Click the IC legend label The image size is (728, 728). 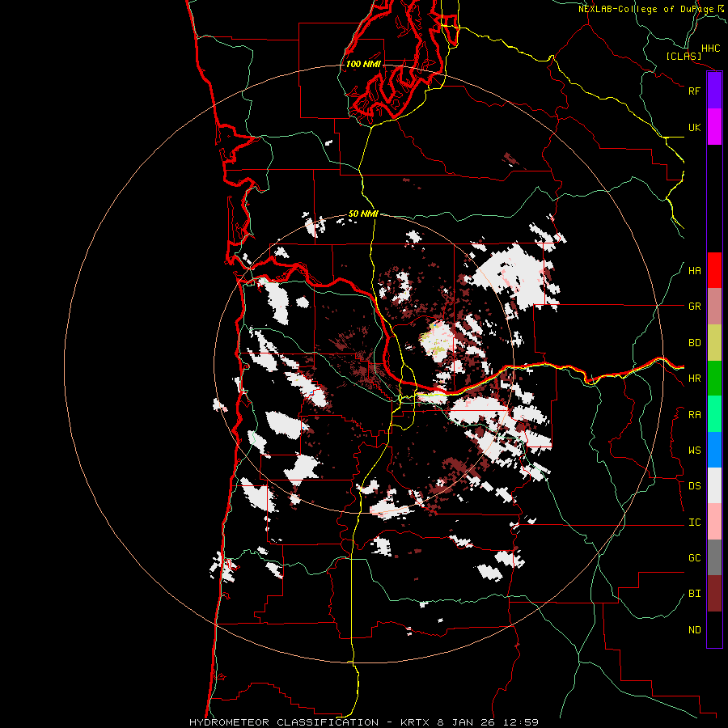coord(694,523)
